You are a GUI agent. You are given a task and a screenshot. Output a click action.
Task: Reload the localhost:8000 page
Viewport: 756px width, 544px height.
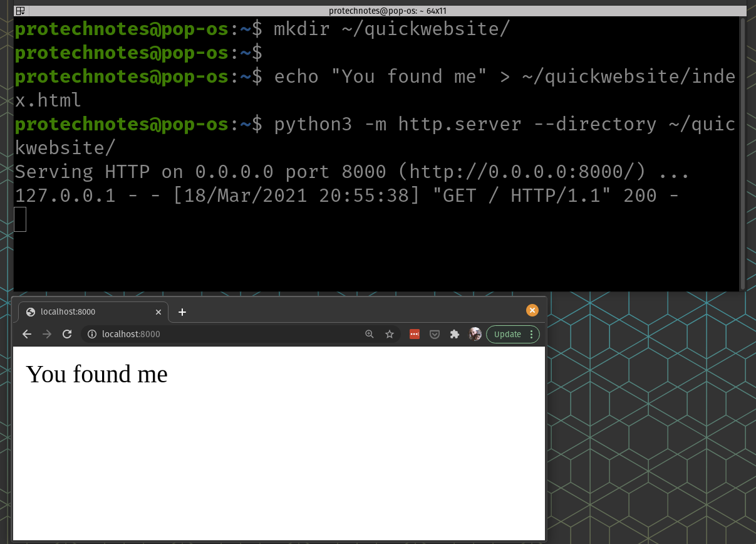coord(66,334)
